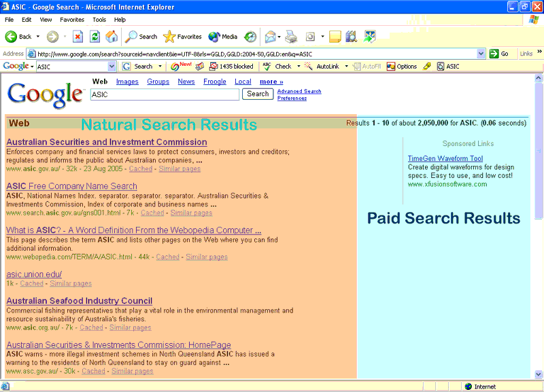Click the Mail envelope icon
Image resolution: width=544 pixels, height=392 pixels.
point(270,37)
